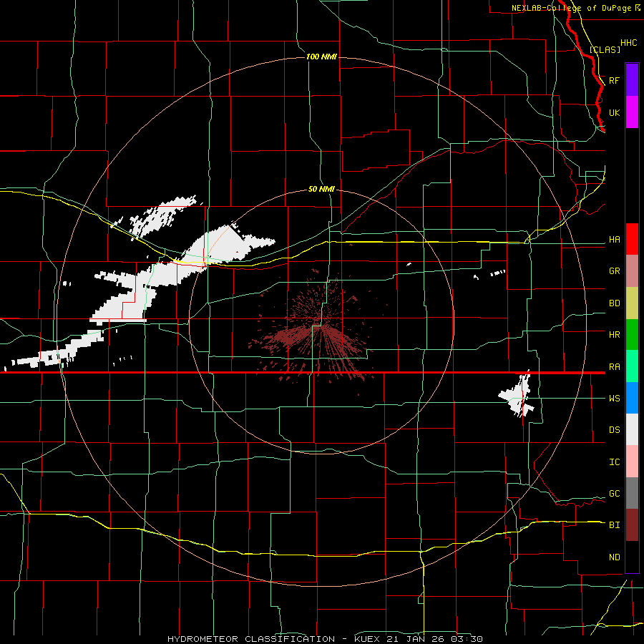Click the 'HR' legend label
This screenshot has width=644, height=644.
pos(614,335)
